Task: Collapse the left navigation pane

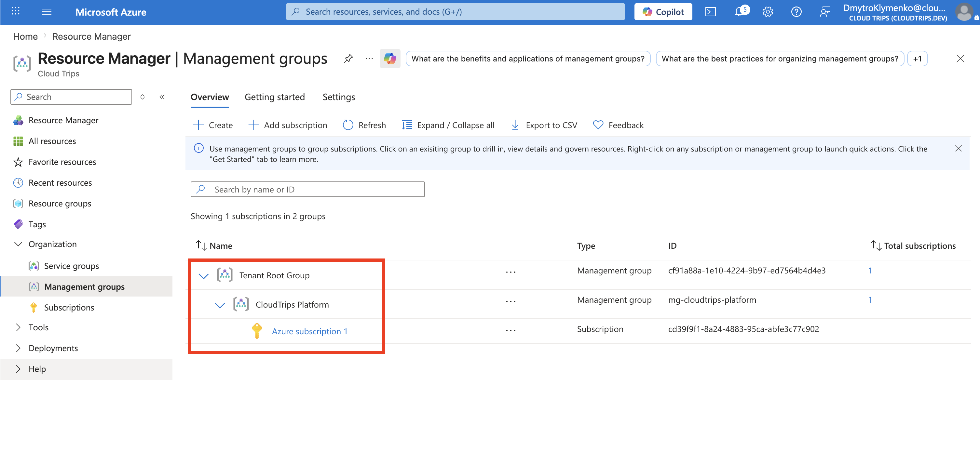Action: point(162,97)
